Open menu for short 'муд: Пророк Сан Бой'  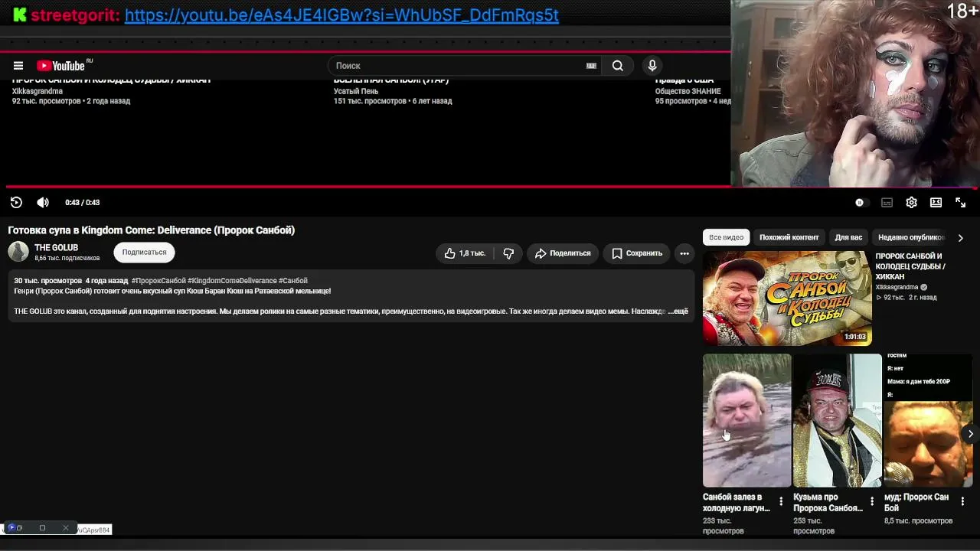pos(962,502)
